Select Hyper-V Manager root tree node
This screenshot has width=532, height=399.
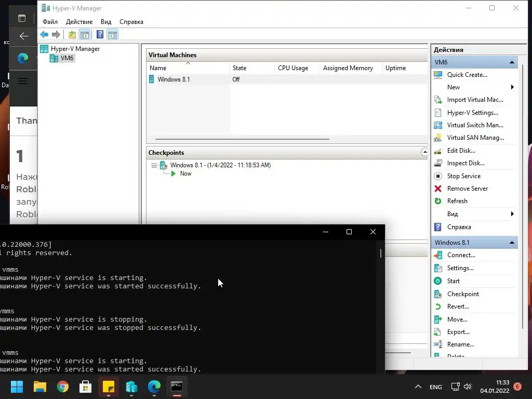(x=75, y=49)
